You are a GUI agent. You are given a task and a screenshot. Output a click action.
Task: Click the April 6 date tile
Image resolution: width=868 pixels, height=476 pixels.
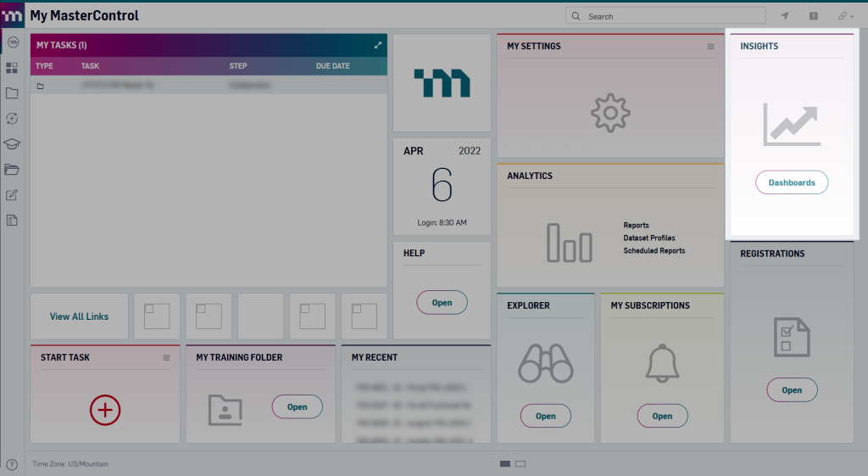pos(442,186)
